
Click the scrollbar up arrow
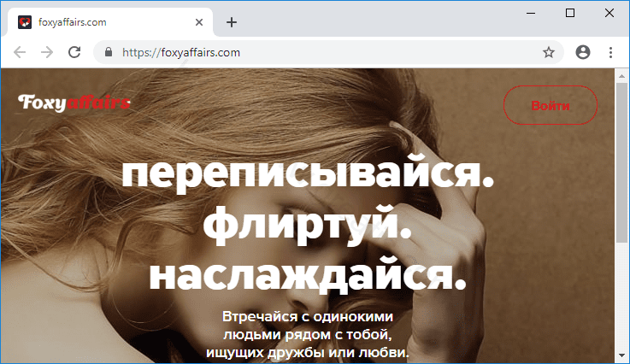(x=622, y=76)
